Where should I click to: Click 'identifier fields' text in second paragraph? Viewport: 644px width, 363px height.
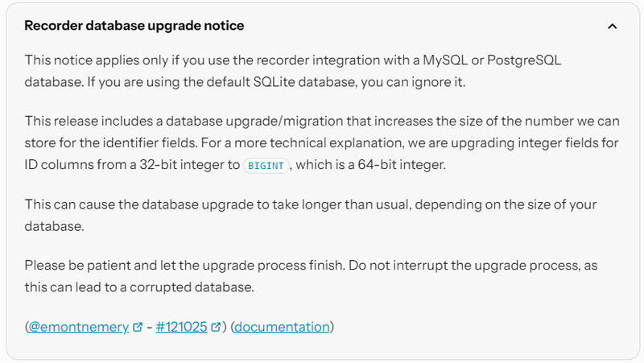point(150,143)
